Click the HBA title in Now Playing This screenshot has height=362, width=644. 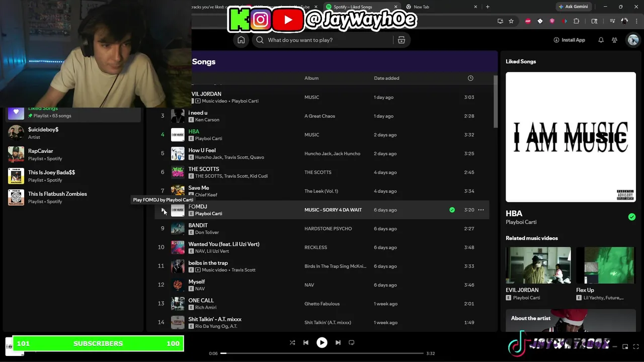[x=514, y=214]
